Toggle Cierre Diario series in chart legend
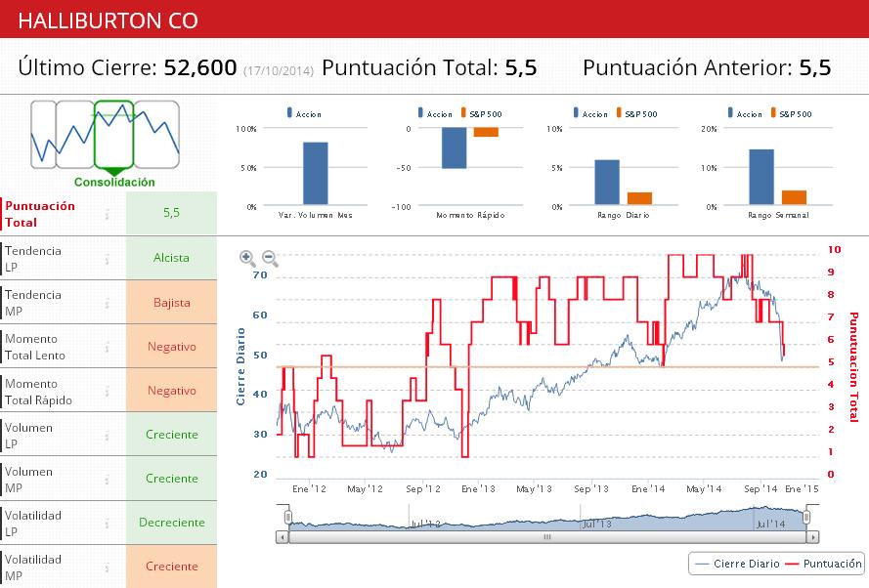This screenshot has height=588, width=869. click(x=736, y=564)
